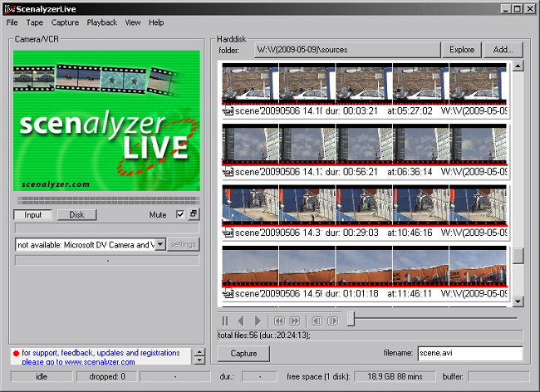Click file icon of scene dur 00:56:21
The image size is (540, 392).
pyautogui.click(x=228, y=171)
